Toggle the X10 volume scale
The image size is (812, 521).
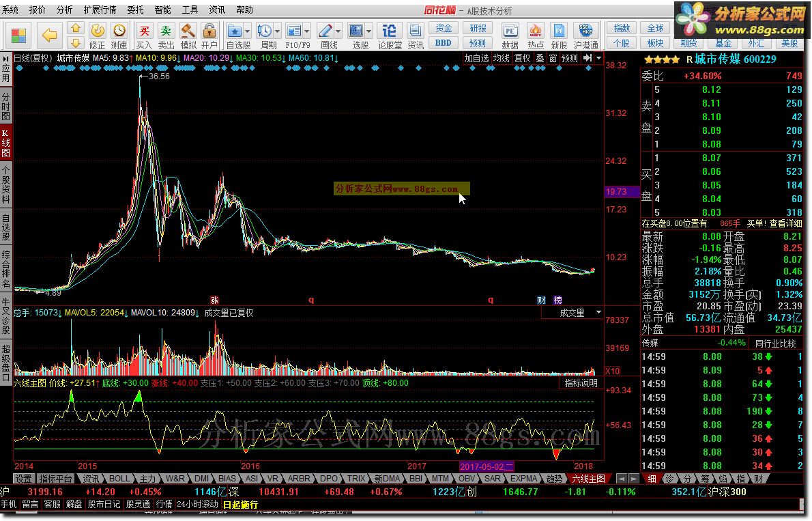pos(613,371)
